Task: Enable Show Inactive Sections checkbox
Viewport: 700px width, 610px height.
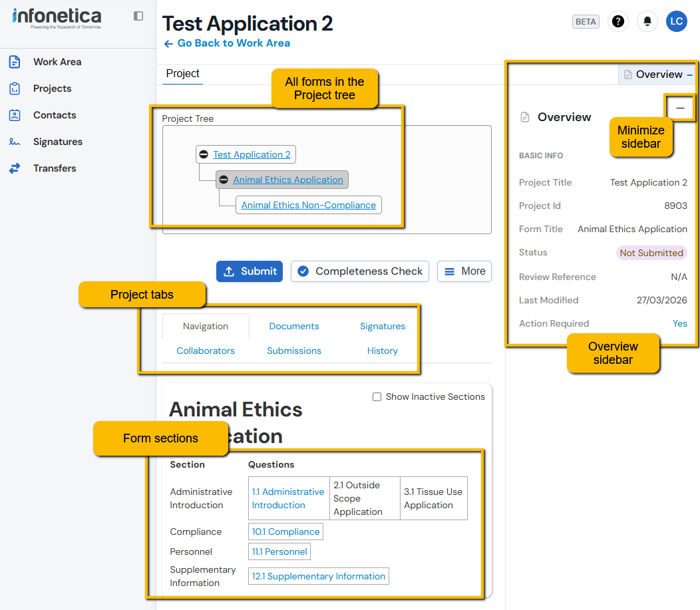Action: click(377, 397)
